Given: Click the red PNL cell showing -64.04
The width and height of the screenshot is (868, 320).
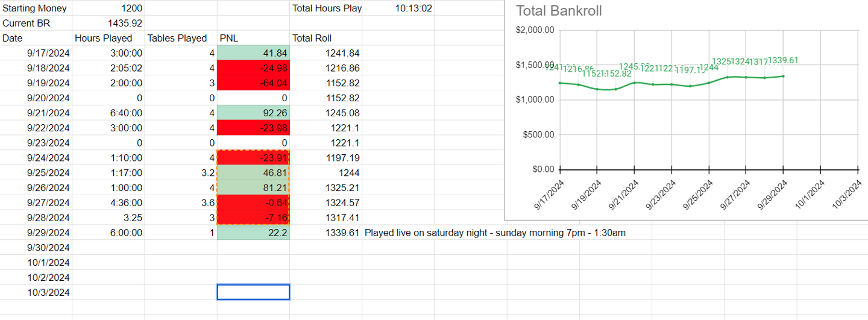Looking at the screenshot, I should 253,83.
